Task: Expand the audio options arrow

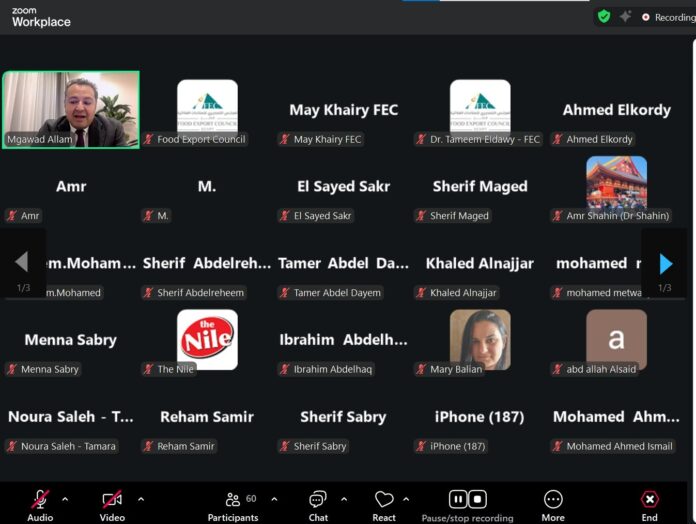Action: (x=66, y=498)
